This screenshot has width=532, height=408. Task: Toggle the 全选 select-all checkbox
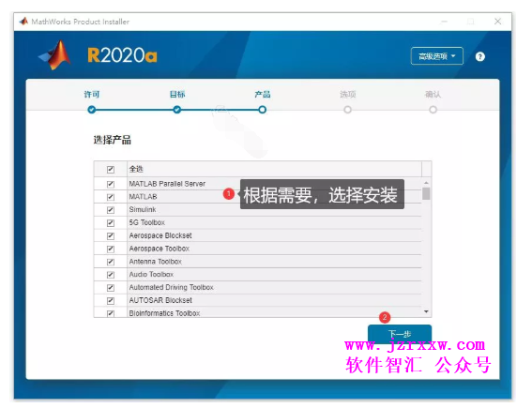[111, 169]
